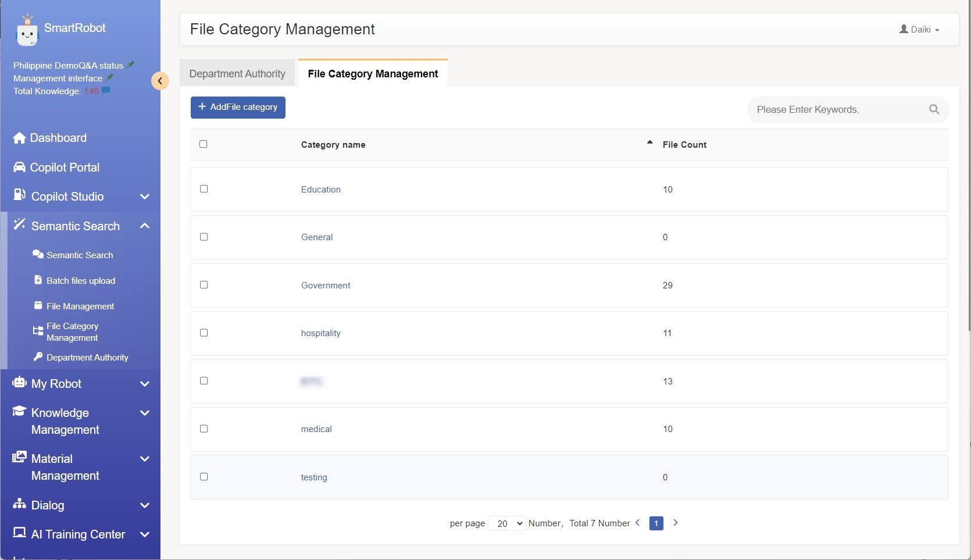
Task: Select the header checkbox to choose all categories
Action: (204, 144)
